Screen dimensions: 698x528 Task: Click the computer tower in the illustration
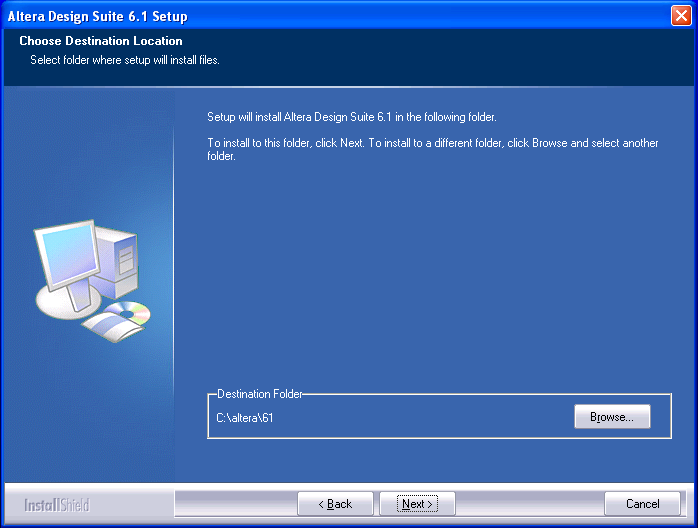tap(123, 259)
